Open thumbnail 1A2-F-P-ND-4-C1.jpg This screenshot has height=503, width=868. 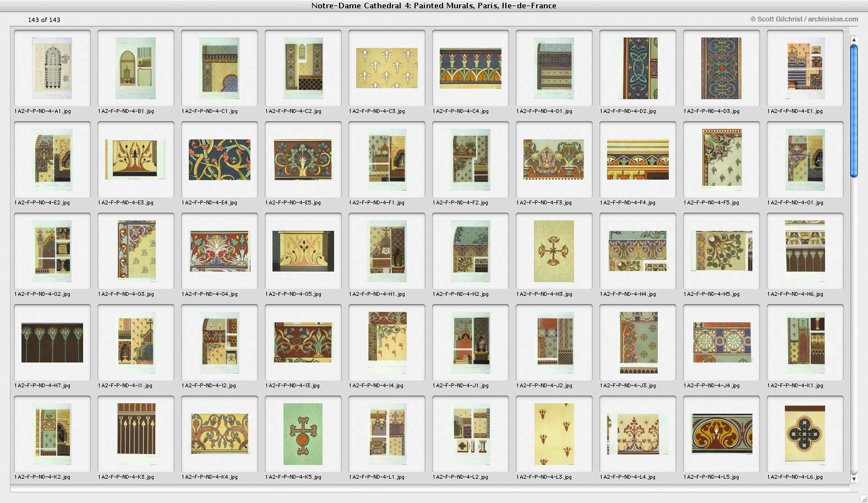tap(220, 68)
